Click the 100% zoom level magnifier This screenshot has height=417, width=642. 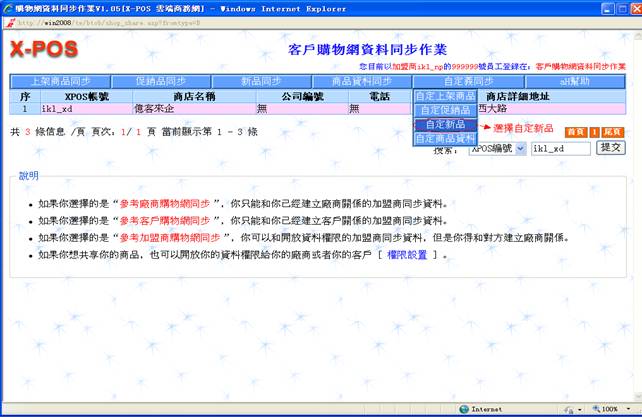(x=595, y=409)
